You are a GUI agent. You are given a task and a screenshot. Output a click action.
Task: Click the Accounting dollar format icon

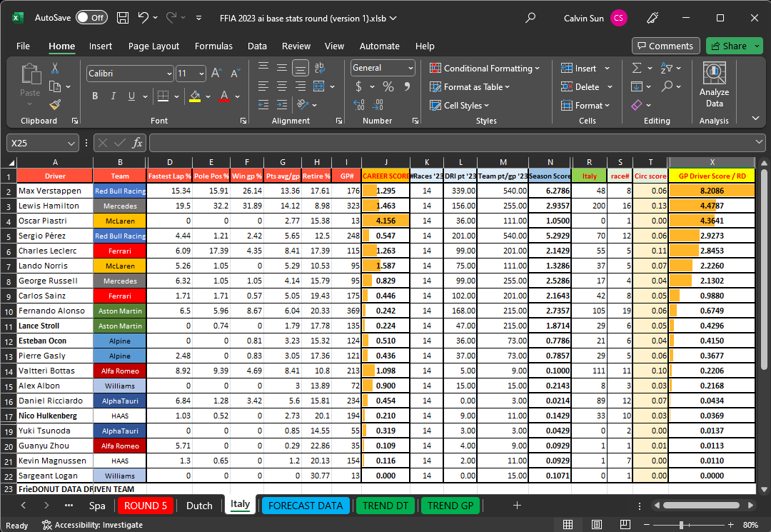click(x=358, y=86)
